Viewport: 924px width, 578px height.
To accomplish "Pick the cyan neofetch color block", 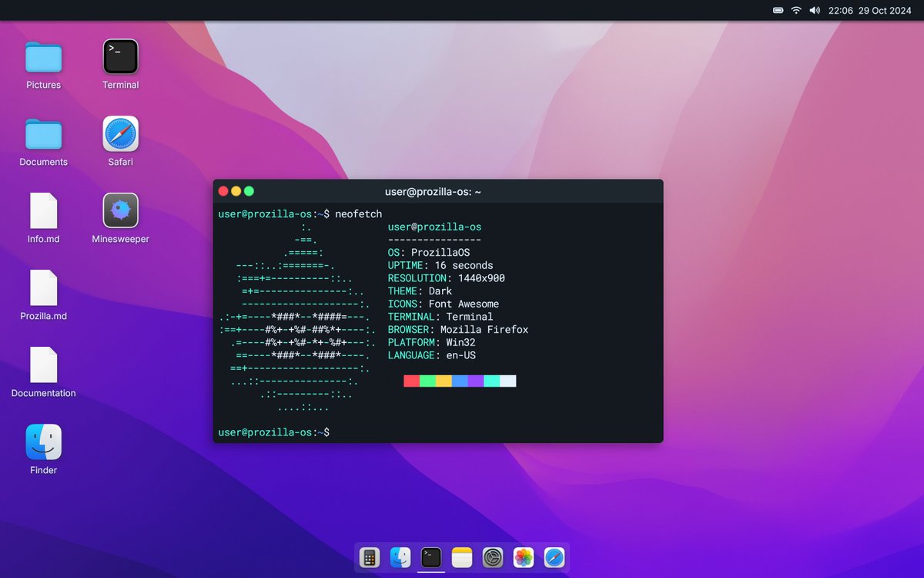I will point(492,381).
